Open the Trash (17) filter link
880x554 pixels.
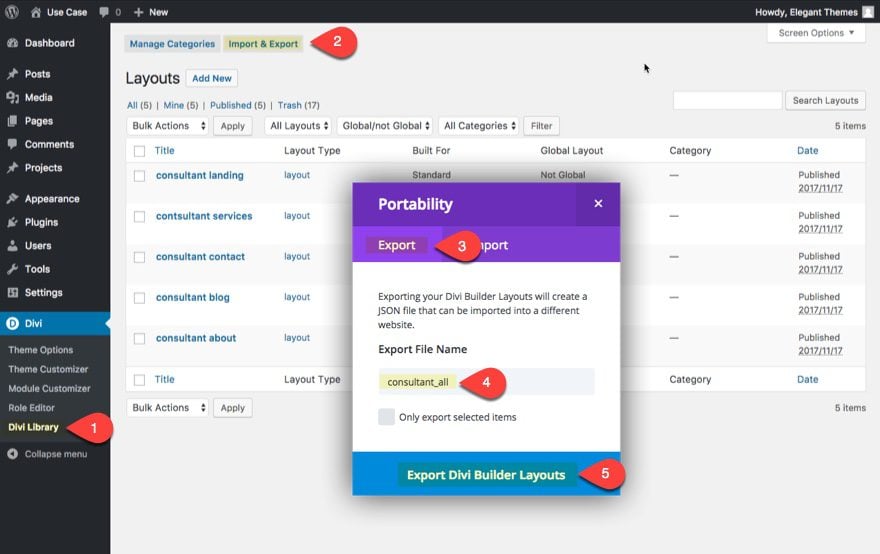point(299,105)
